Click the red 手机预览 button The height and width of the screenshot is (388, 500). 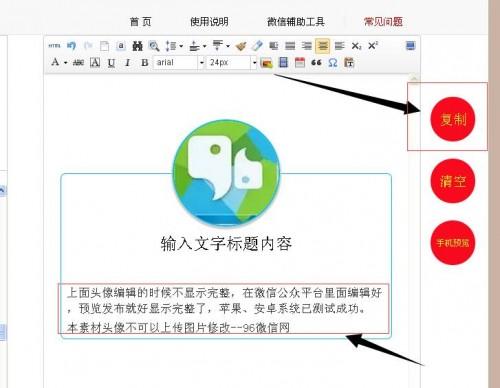pyautogui.click(x=453, y=242)
